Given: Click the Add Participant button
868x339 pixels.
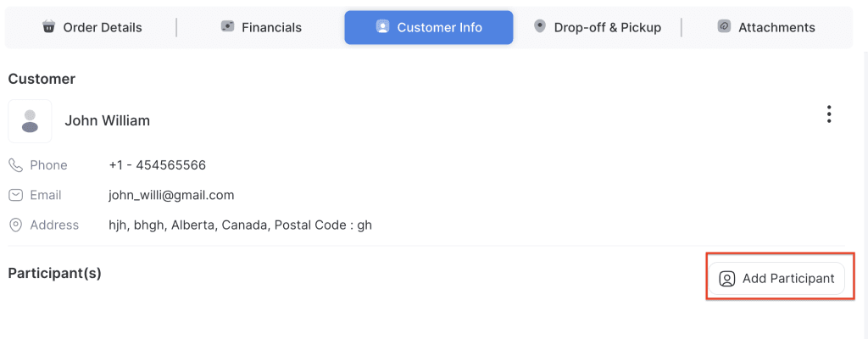Looking at the screenshot, I should point(777,279).
